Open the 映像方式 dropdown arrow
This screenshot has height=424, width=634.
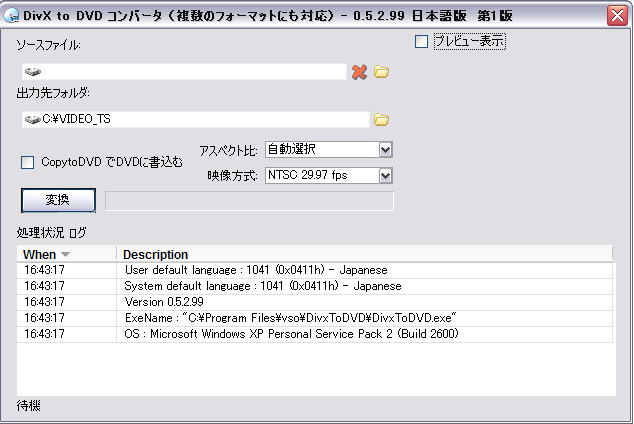tap(386, 176)
